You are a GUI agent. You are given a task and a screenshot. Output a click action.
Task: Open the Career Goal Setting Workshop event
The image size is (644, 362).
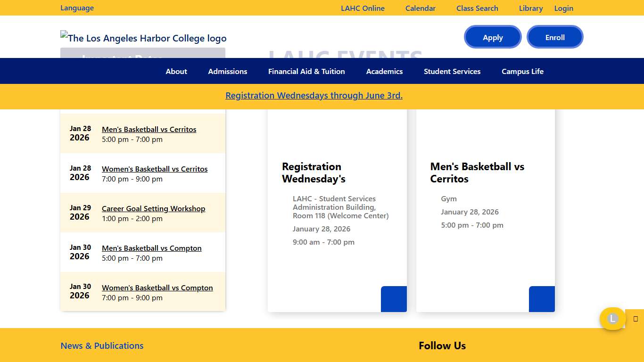(154, 208)
